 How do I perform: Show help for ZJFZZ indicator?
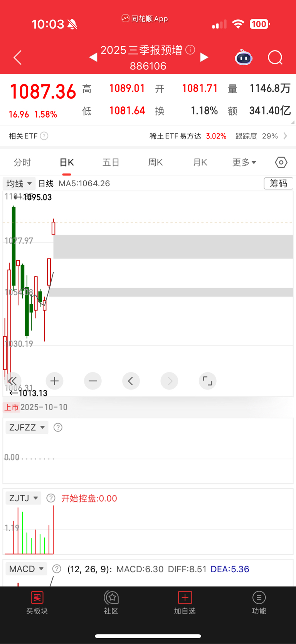(x=58, y=427)
